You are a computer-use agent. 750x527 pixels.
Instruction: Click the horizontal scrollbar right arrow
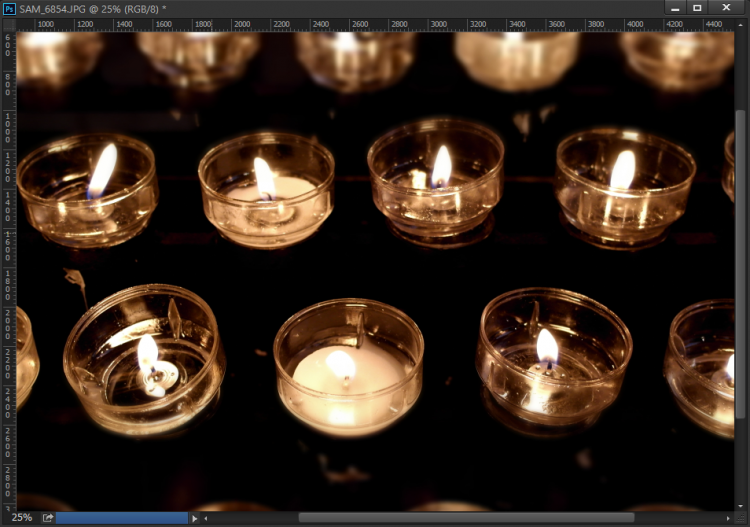[728, 518]
